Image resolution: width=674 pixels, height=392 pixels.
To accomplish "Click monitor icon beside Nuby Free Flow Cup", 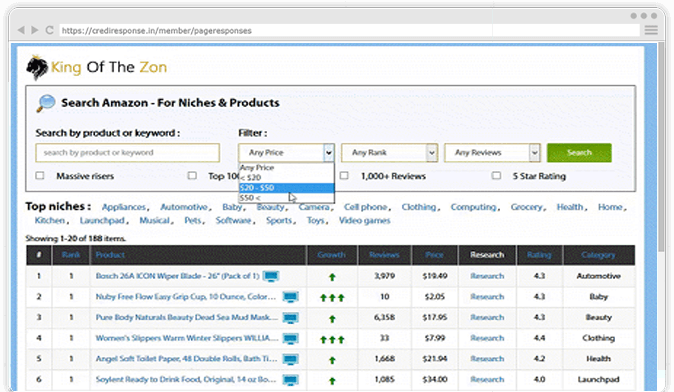I will (290, 297).
